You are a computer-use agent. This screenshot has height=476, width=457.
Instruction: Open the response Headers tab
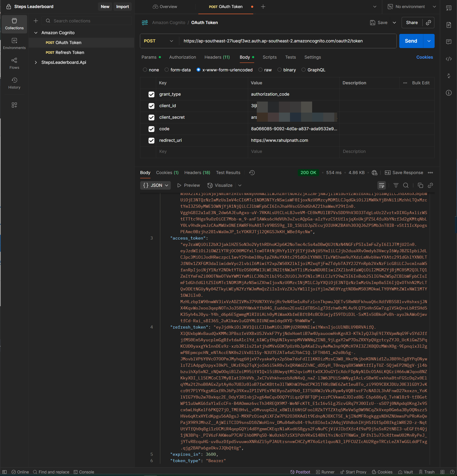point(197,172)
